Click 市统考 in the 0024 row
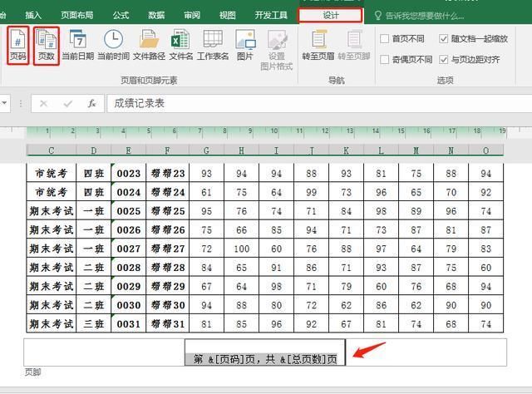Screen dimensions: 532x394 click(52, 192)
